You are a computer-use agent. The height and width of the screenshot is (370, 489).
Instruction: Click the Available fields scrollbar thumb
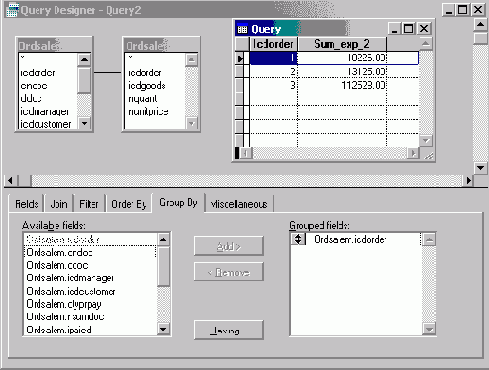(x=164, y=266)
